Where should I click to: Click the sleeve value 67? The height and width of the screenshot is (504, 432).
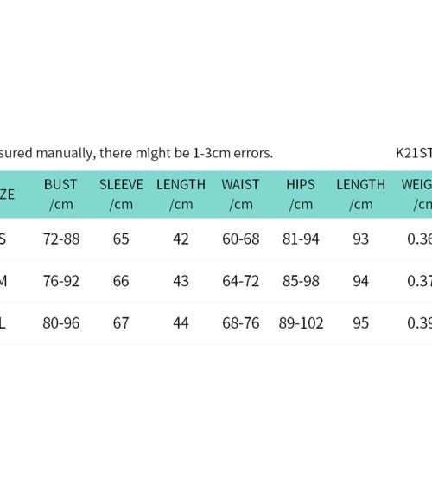point(121,323)
